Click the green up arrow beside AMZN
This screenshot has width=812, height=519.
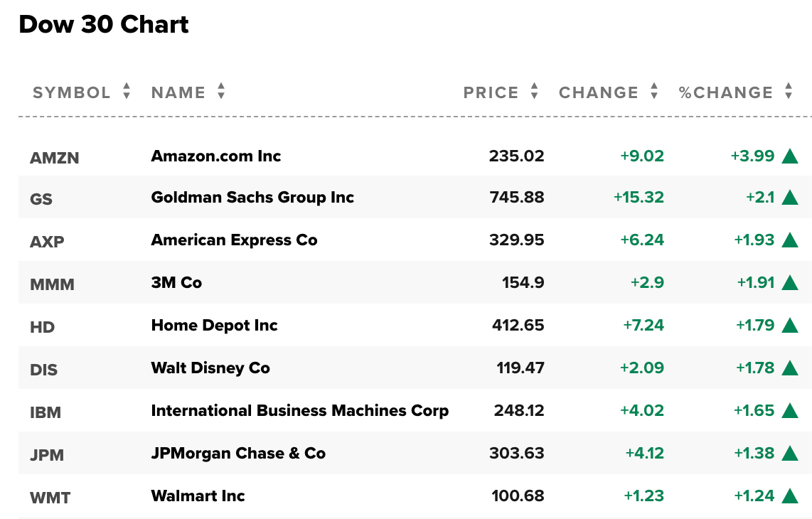(x=791, y=156)
